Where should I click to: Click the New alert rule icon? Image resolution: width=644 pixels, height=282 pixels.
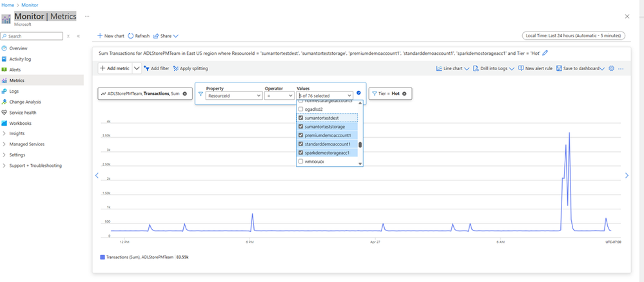(x=521, y=68)
